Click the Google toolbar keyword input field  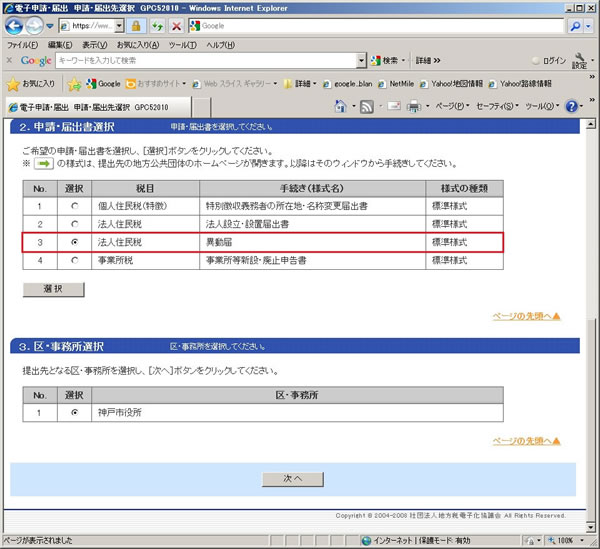pos(206,60)
